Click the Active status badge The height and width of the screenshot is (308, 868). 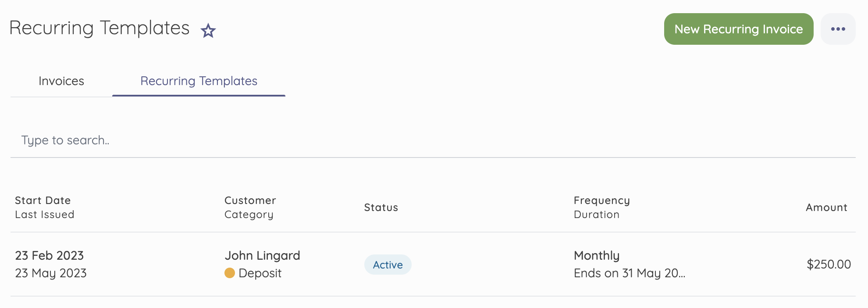[388, 265]
